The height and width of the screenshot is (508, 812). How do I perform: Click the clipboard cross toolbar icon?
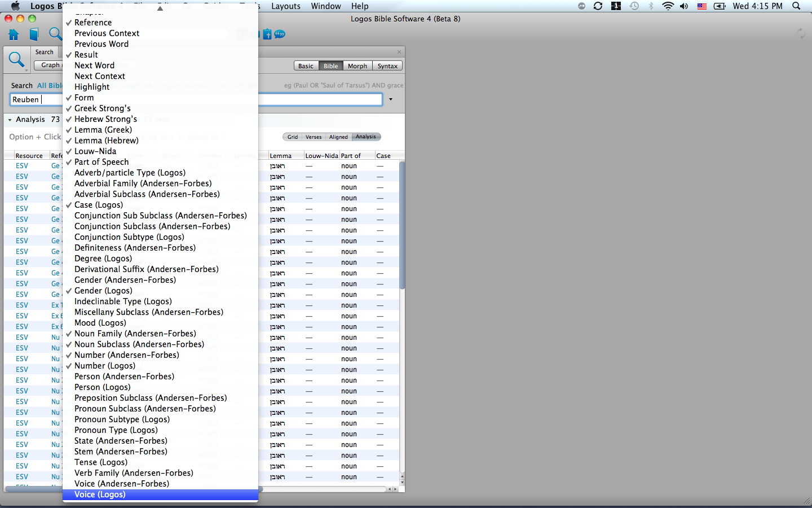[267, 34]
